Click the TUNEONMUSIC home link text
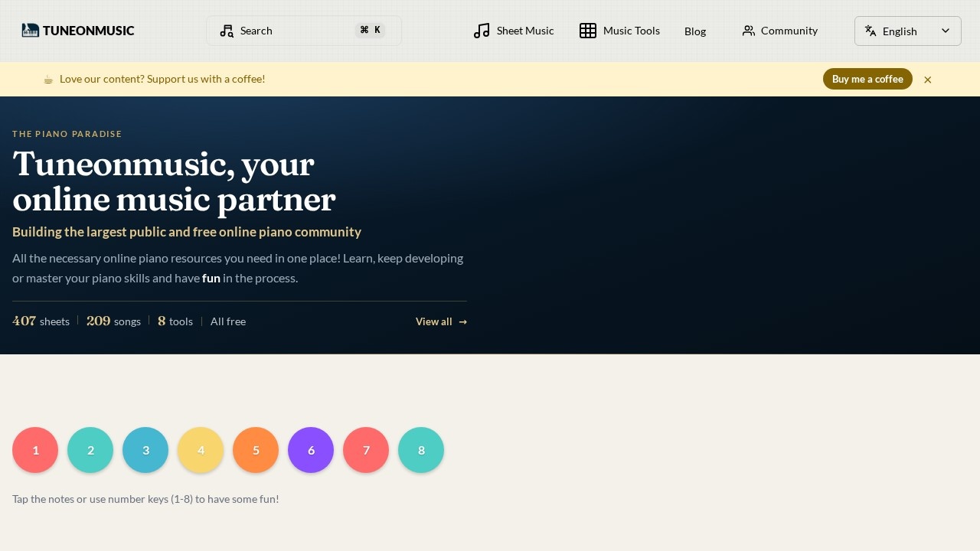The height and width of the screenshot is (551, 980). pos(89,31)
